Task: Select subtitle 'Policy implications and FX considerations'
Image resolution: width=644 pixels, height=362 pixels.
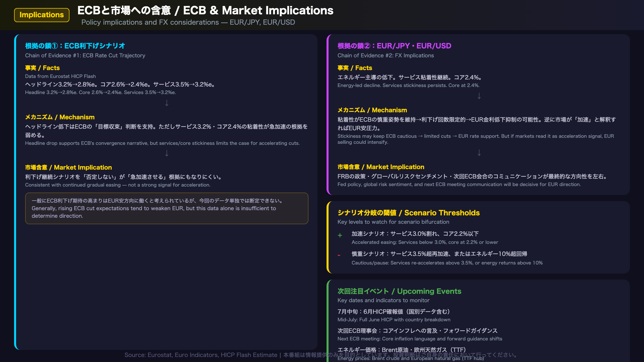Action: click(150, 22)
